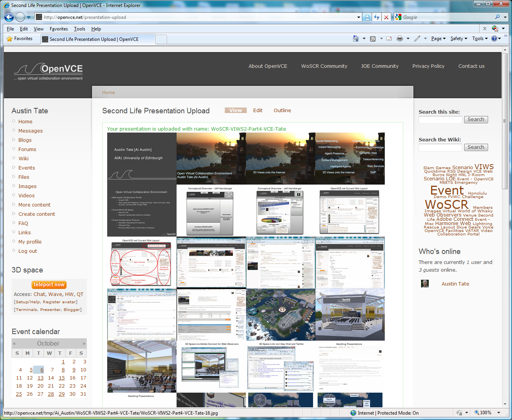Click the Google search provider icon
This screenshot has width=512, height=420.
click(398, 17)
